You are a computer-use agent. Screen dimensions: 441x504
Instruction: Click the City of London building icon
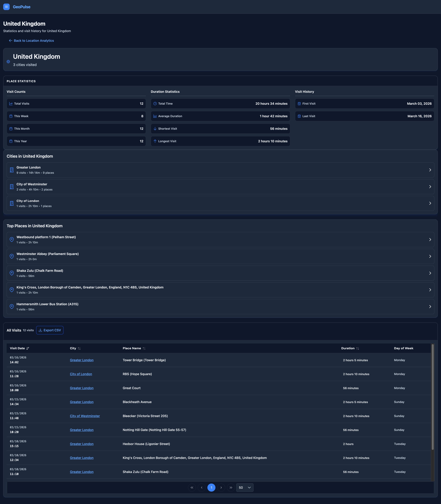pos(12,203)
